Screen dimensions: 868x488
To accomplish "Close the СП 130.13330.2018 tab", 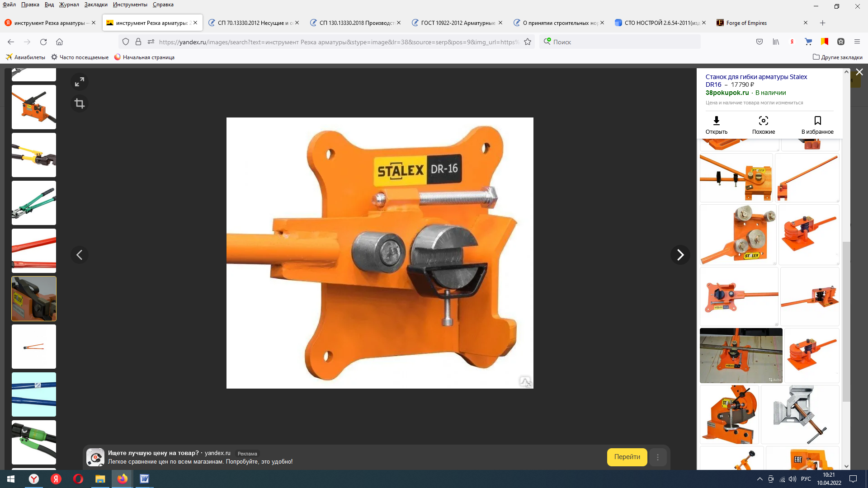I will click(x=399, y=23).
